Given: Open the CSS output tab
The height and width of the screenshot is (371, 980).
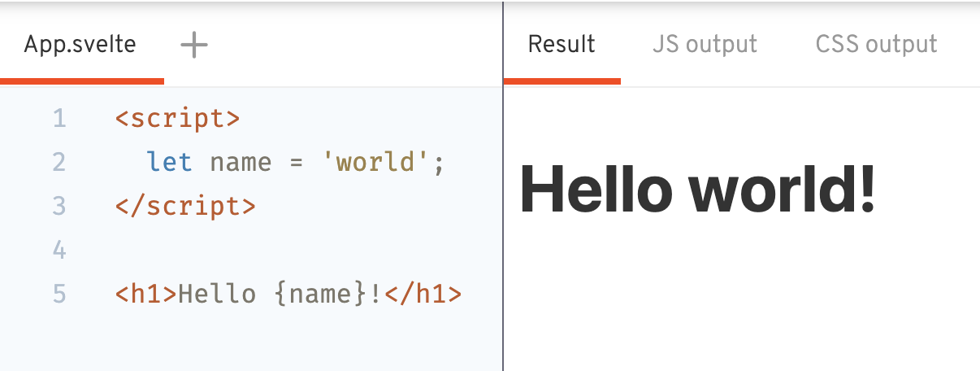Looking at the screenshot, I should [876, 44].
